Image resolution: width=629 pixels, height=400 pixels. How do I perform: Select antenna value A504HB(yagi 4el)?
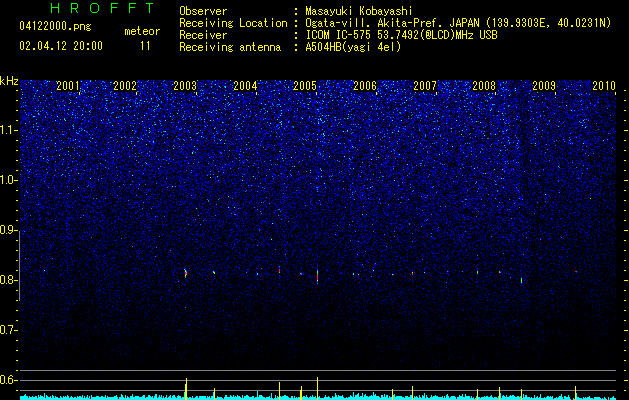353,47
